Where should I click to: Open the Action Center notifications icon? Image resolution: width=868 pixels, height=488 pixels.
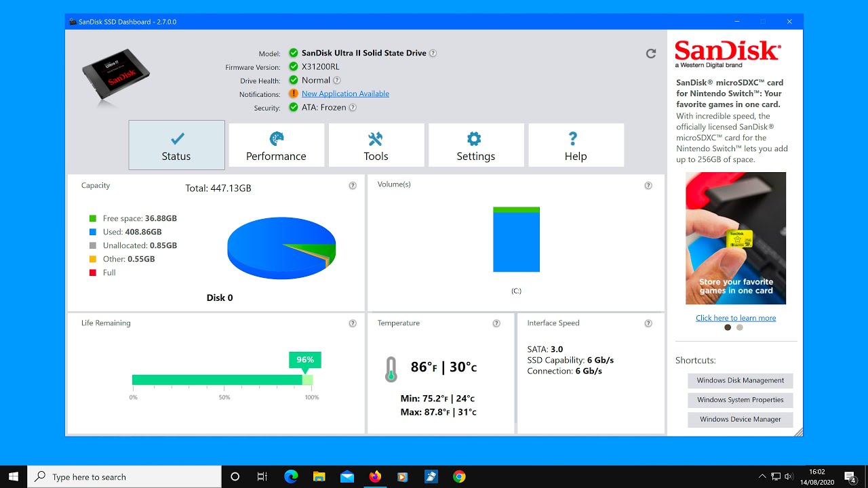tap(850, 476)
